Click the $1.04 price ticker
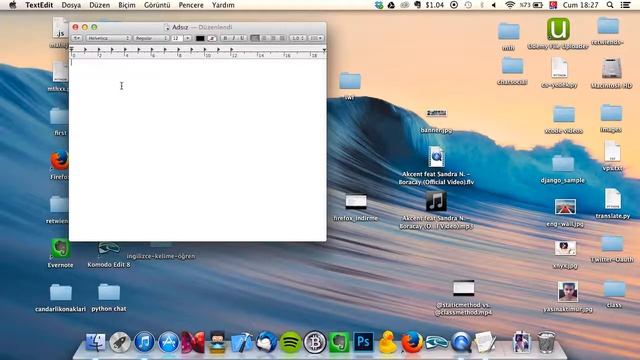Viewport: 640px width, 360px height. [434, 5]
